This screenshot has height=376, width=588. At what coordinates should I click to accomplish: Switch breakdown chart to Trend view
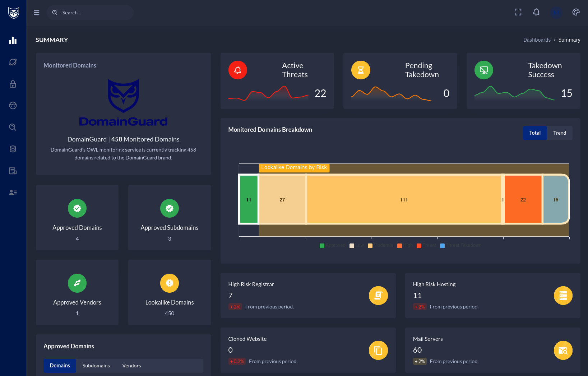pos(560,133)
